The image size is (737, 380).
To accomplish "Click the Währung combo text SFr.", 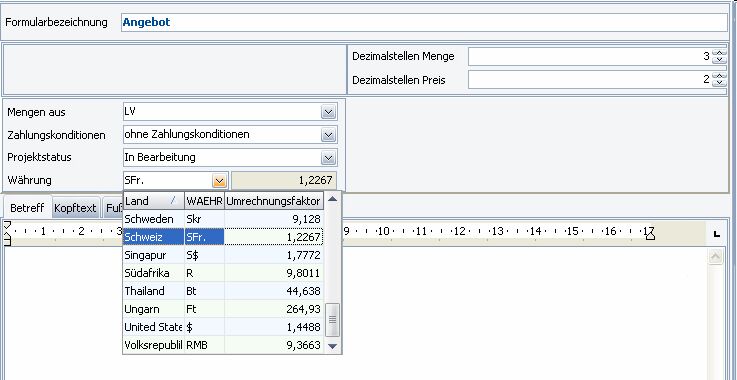I will [134, 180].
